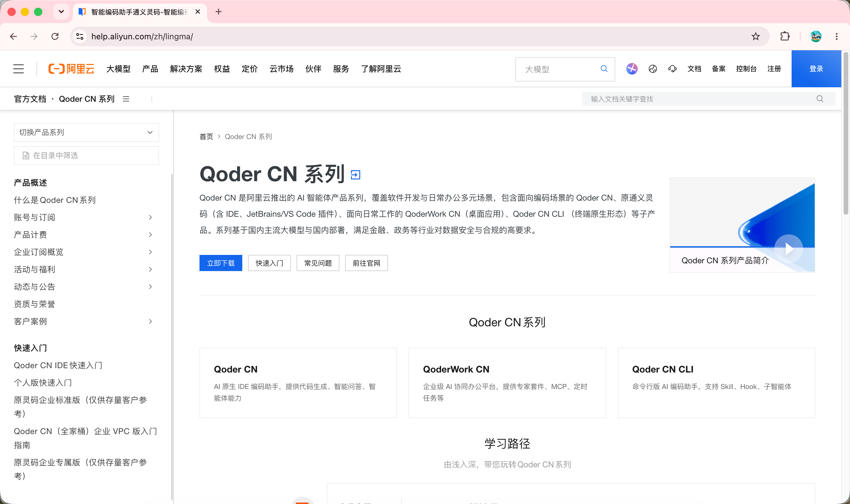Expand the 账号与订阅 section
The width and height of the screenshot is (850, 504).
(x=151, y=217)
